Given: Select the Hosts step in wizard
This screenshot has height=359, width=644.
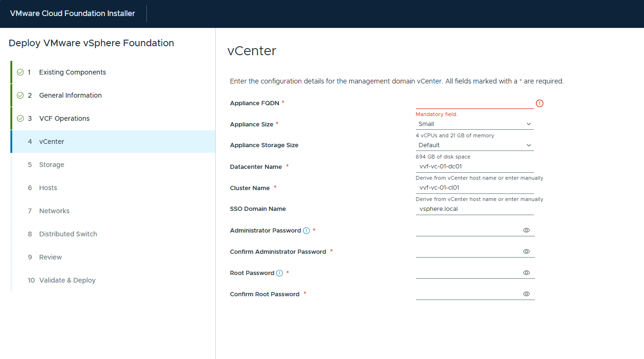Looking at the screenshot, I should (x=48, y=188).
